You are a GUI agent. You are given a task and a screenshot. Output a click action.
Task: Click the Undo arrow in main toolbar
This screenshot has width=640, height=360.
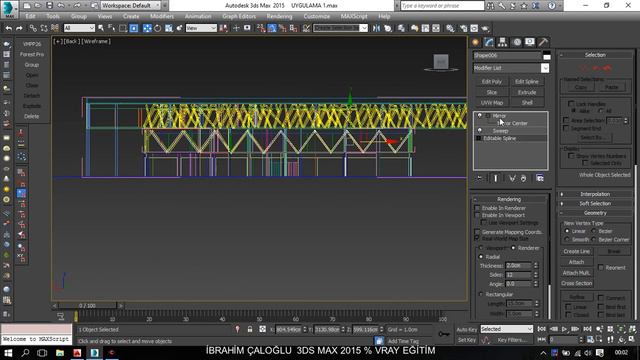[x=9, y=28]
